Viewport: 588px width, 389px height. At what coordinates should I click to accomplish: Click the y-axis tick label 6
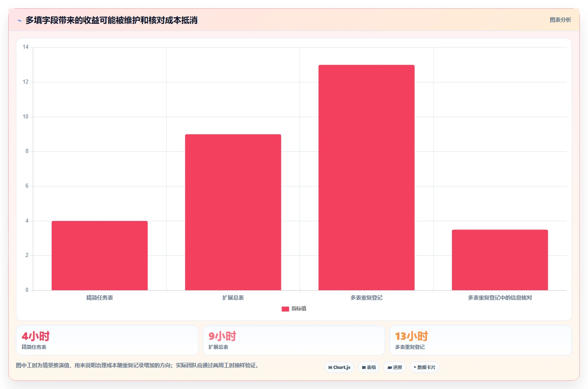27,186
